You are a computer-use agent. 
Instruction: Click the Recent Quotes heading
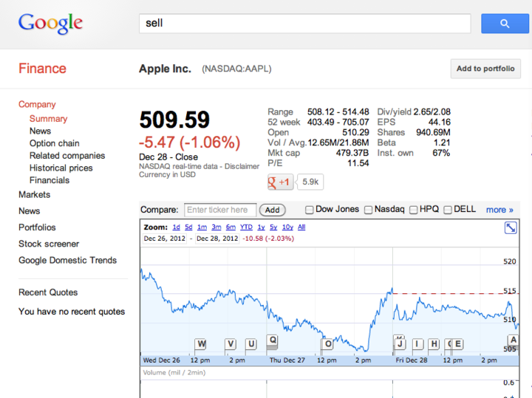[48, 292]
